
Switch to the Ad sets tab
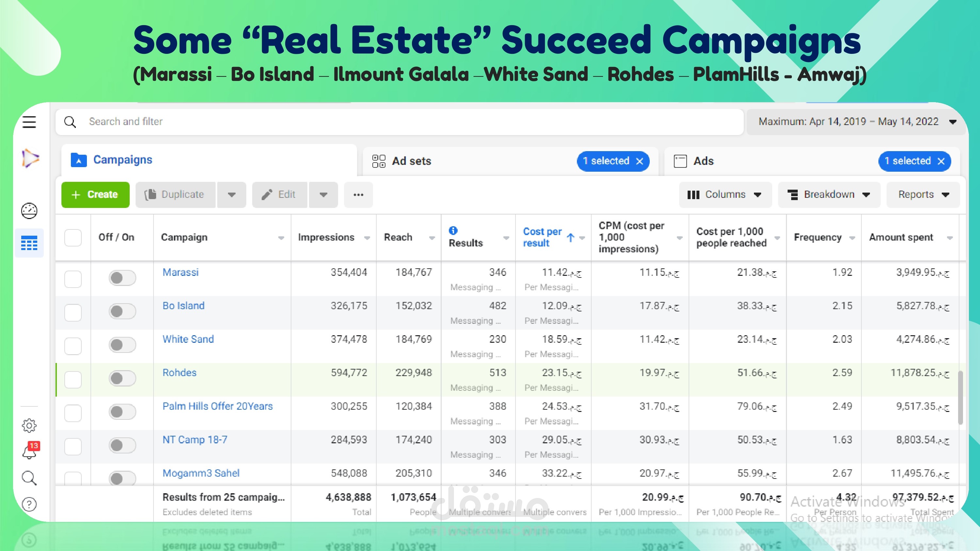coord(511,161)
